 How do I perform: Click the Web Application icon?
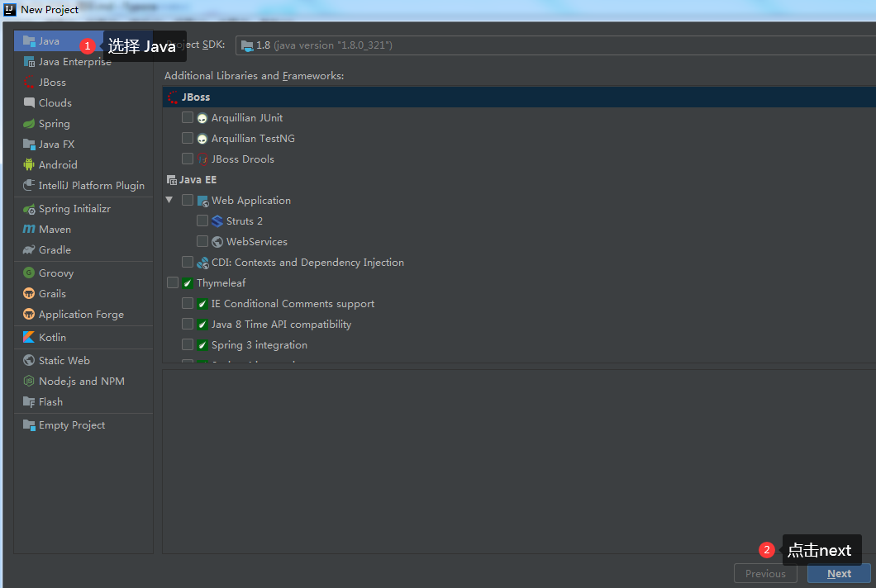click(202, 201)
